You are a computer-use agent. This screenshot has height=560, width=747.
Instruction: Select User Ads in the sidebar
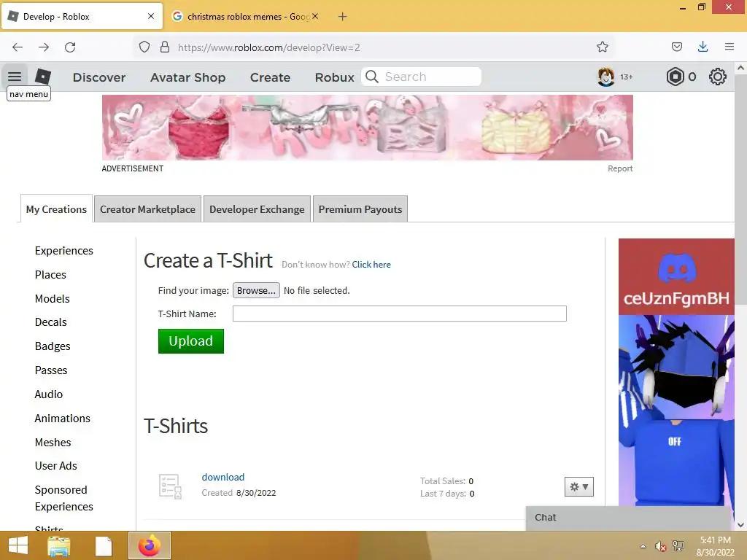pyautogui.click(x=55, y=466)
